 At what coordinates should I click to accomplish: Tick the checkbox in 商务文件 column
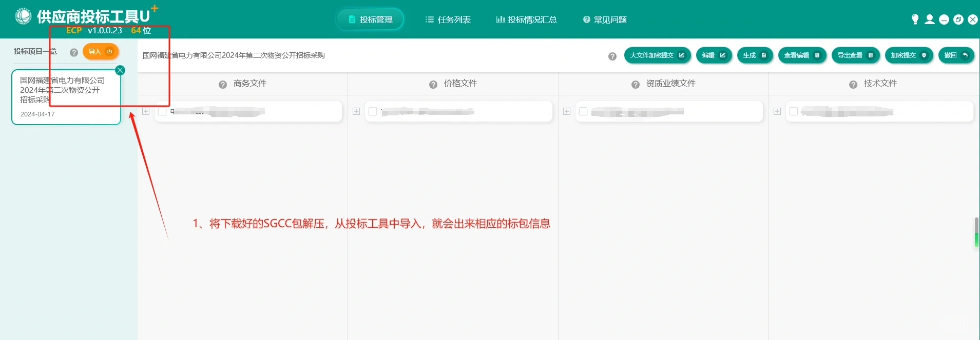tap(162, 111)
